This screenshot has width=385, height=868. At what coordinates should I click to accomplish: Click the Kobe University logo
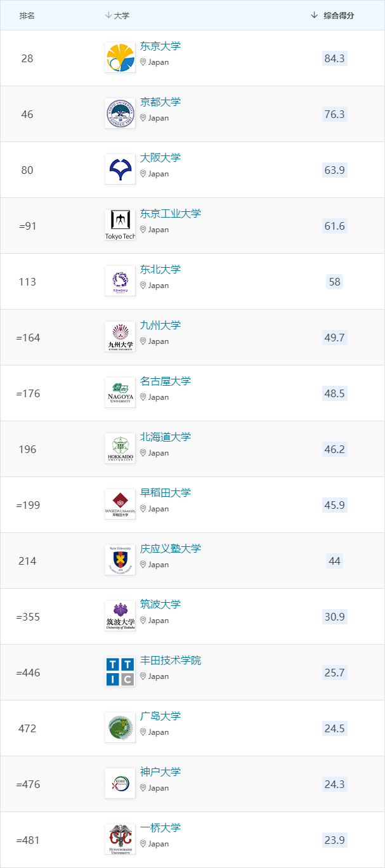coord(120,784)
